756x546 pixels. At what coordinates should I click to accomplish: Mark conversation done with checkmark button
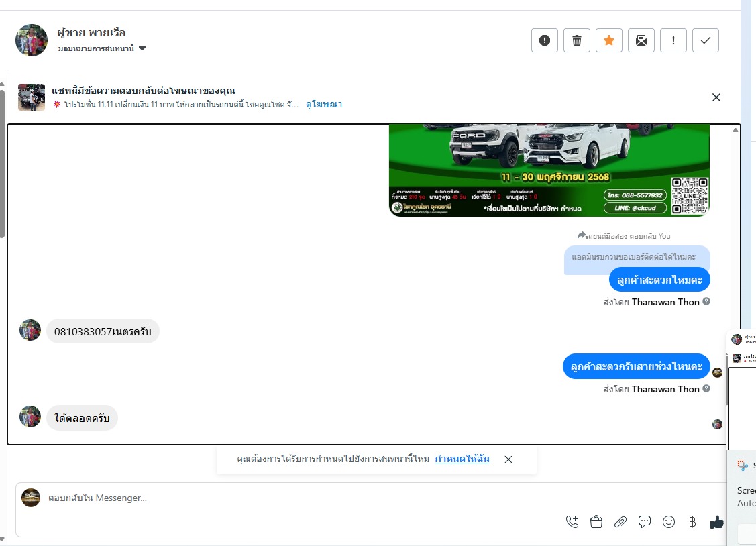[x=706, y=40]
